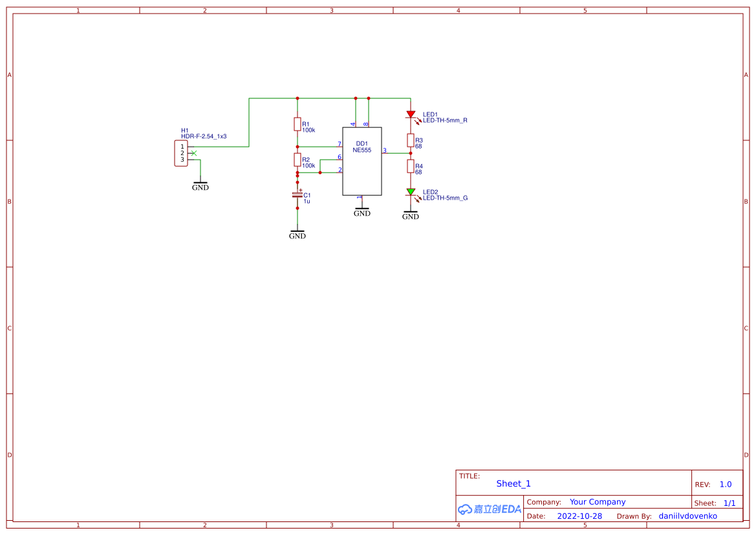Image resolution: width=756 pixels, height=535 pixels.
Task: Select the Sheet_1 title text
Action: point(513,483)
